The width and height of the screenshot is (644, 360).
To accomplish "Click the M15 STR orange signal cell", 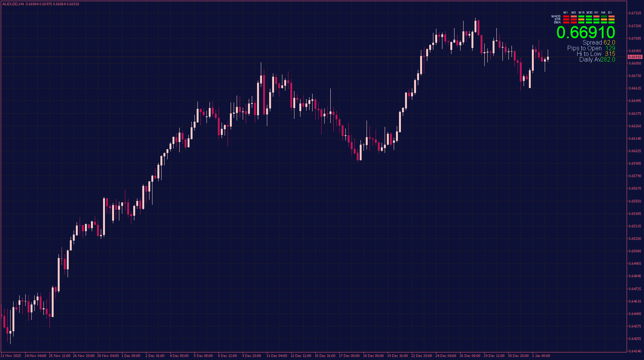I will [x=581, y=20].
